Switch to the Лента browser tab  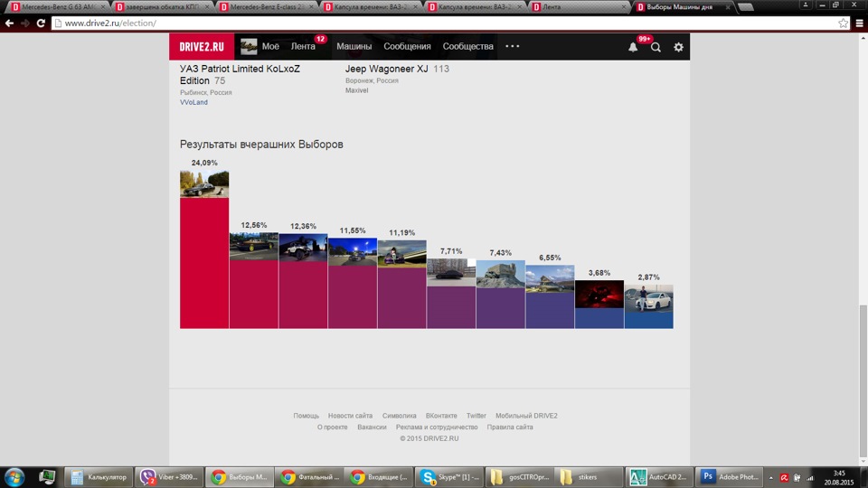click(x=579, y=7)
